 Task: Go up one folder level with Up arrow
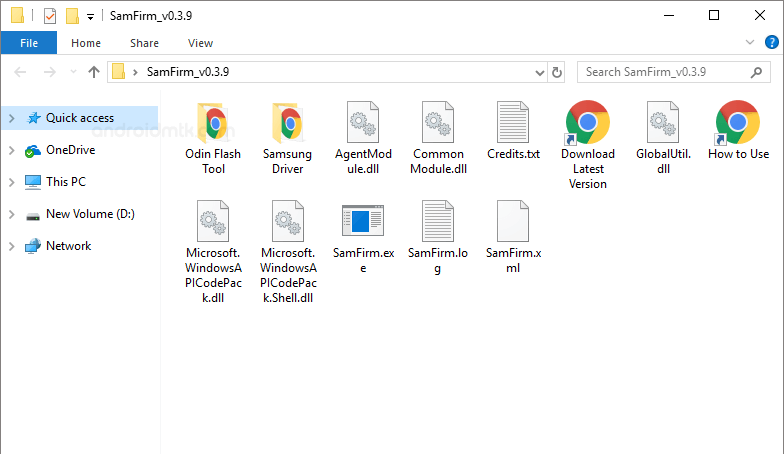(x=94, y=72)
